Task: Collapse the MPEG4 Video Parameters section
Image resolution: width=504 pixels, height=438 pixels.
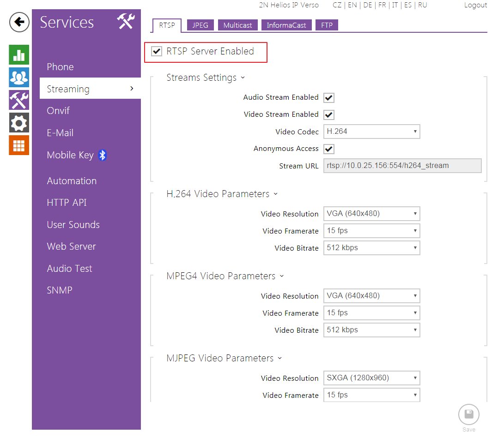Action: point(282,276)
